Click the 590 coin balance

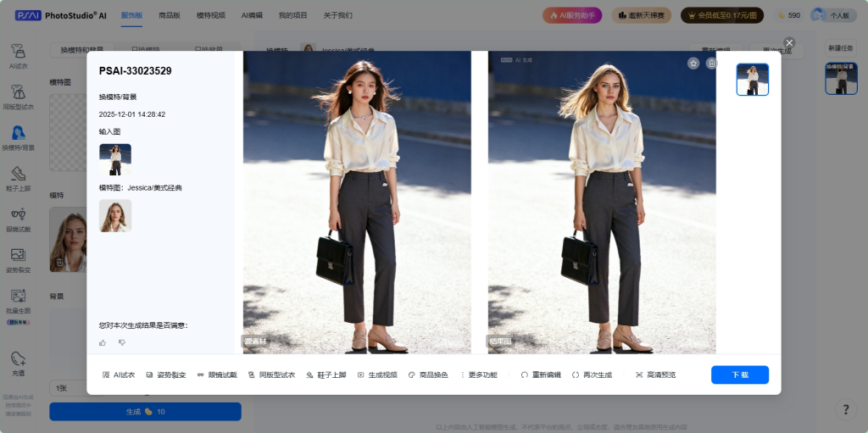pos(789,15)
